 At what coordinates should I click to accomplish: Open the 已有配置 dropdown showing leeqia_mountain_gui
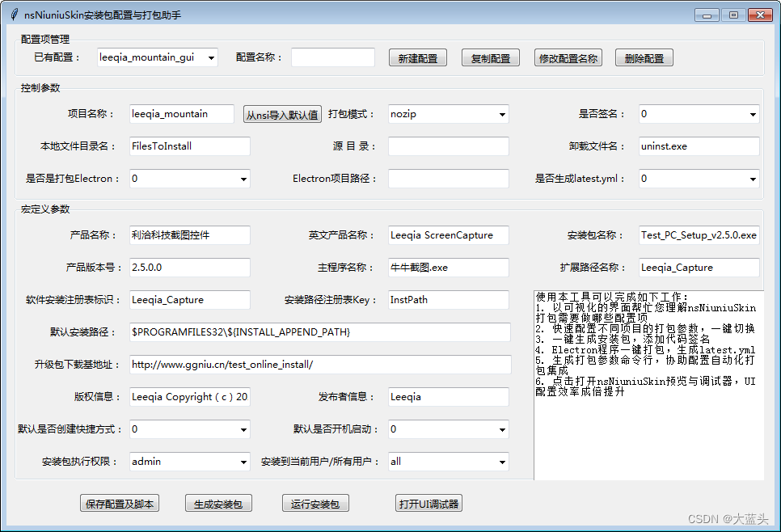click(x=158, y=57)
